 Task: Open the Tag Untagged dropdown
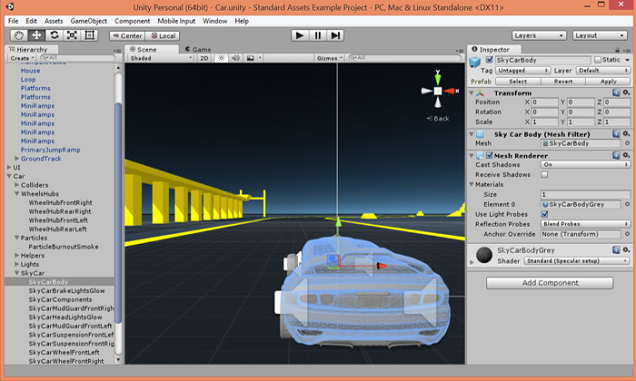click(x=522, y=71)
